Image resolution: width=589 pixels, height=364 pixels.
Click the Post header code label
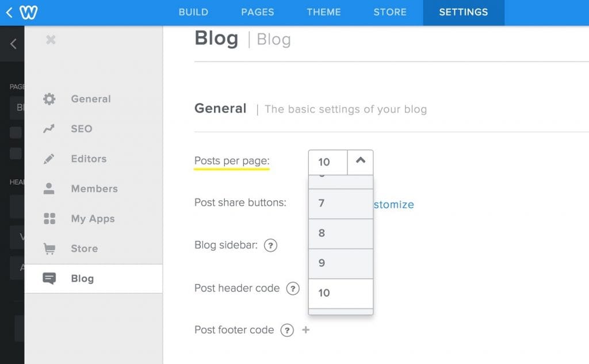(x=237, y=288)
